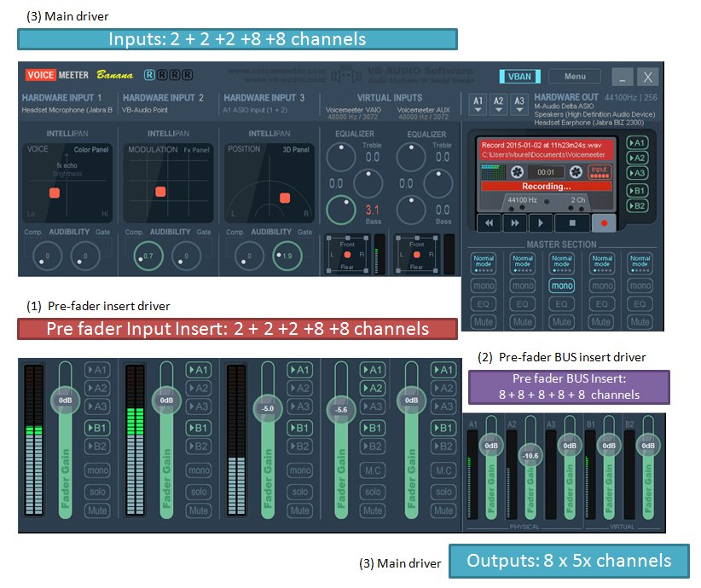Click the Treble knob under the Voicemeeter AUX equalizer
701x588 pixels.
point(411,158)
